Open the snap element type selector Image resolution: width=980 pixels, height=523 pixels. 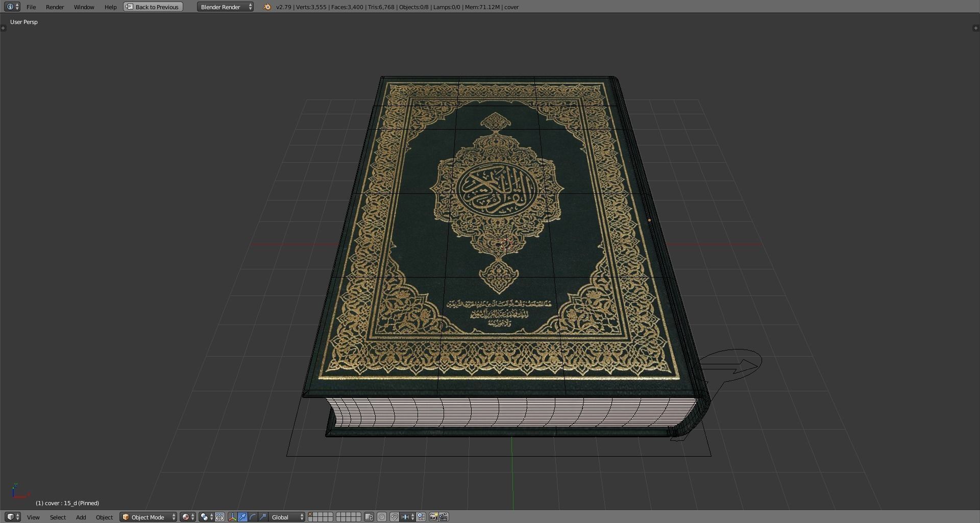[x=407, y=517]
